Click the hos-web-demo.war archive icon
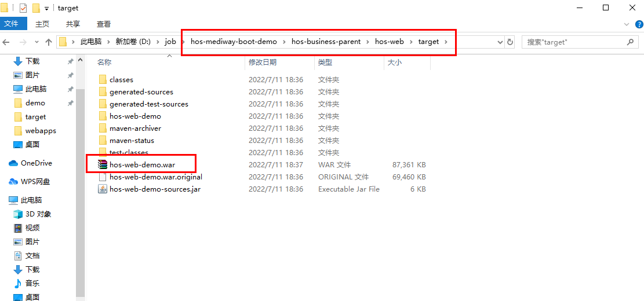The image size is (644, 301). (x=103, y=165)
